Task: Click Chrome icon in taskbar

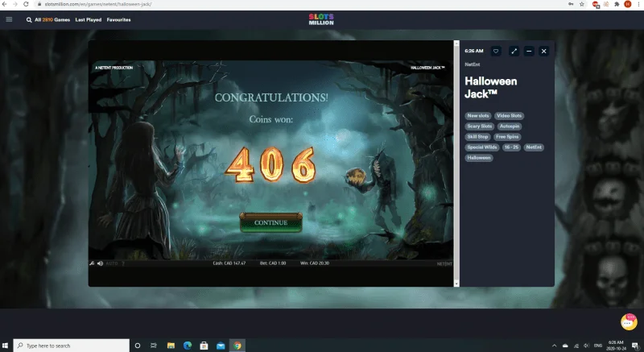Action: pos(237,346)
